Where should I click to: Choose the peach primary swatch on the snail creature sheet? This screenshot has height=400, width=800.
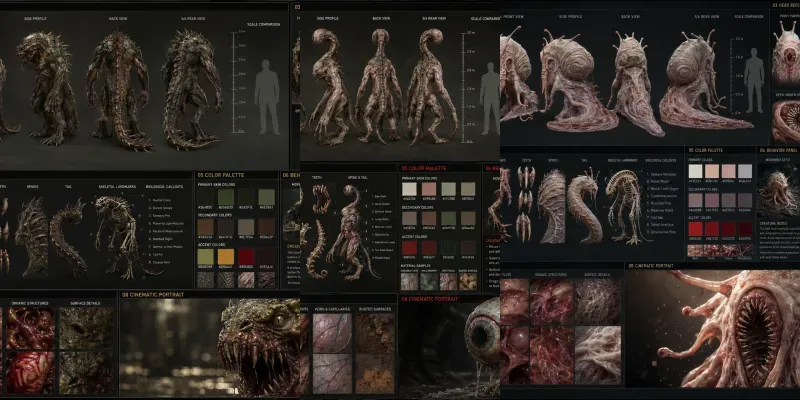tap(712, 171)
